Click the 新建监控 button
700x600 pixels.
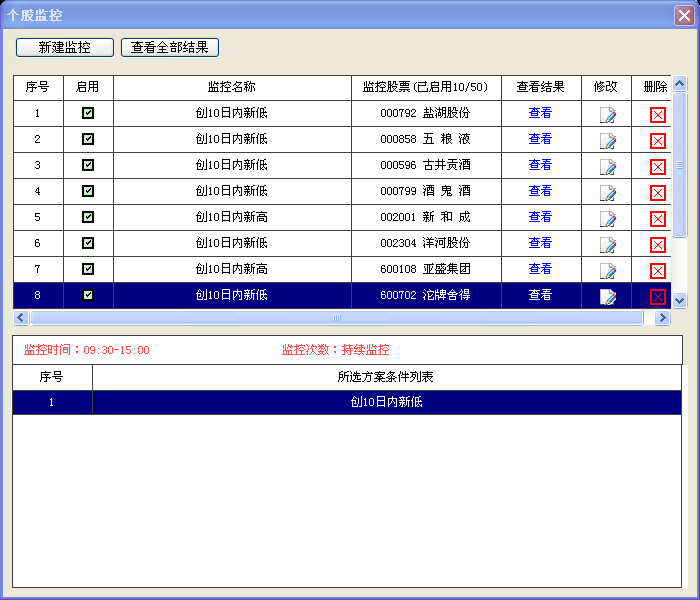[x=64, y=47]
